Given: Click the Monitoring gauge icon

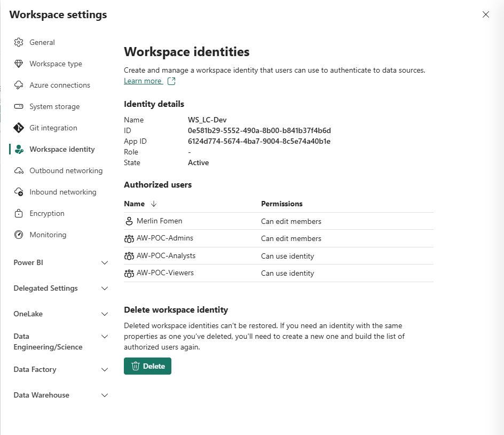Looking at the screenshot, I should click(x=19, y=235).
